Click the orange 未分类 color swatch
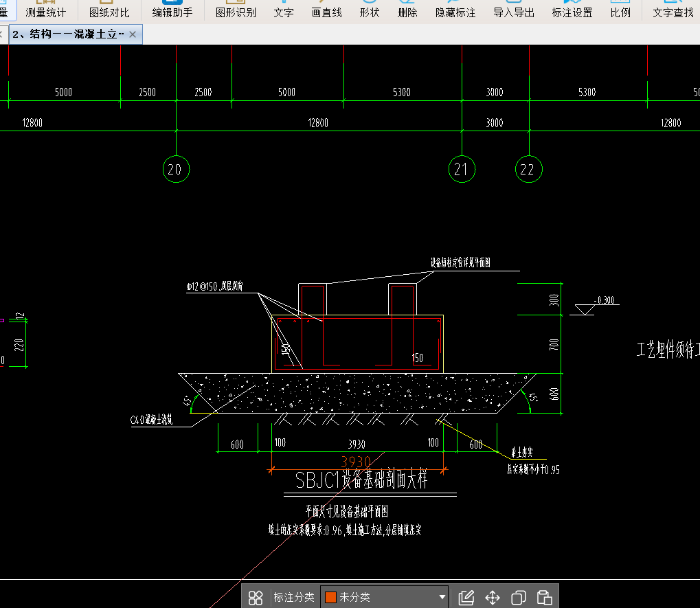The image size is (700, 608). [x=330, y=597]
